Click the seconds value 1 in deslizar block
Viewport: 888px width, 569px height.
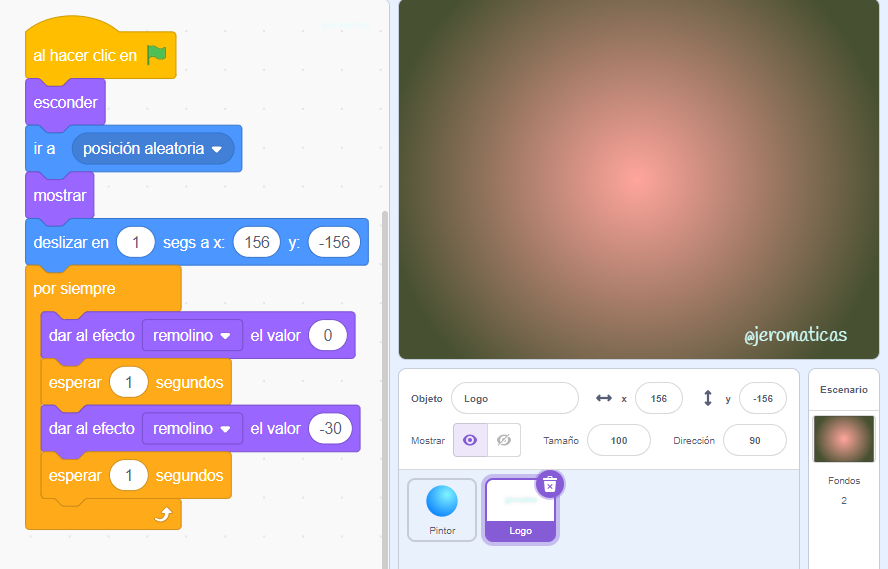tap(135, 242)
